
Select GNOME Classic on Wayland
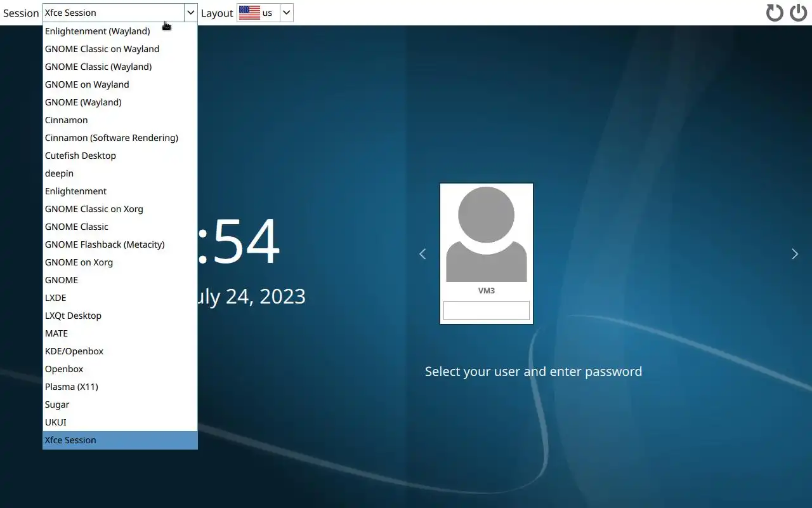120,49
